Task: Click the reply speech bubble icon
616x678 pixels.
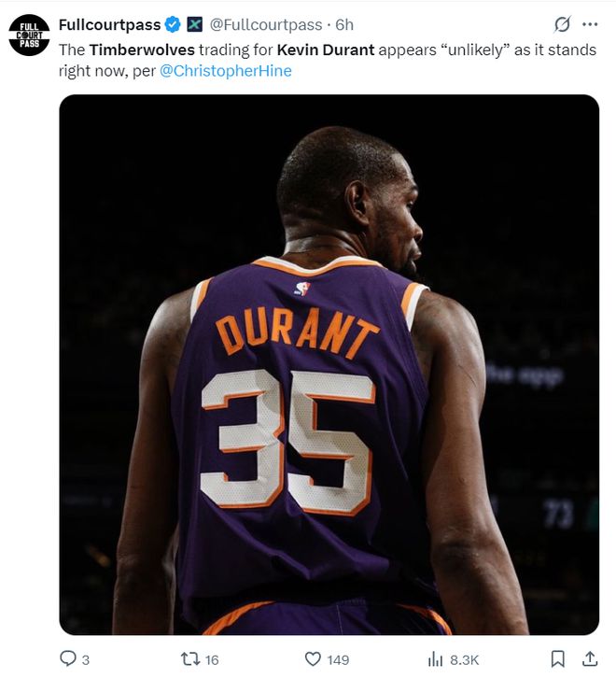Action: pos(67,659)
